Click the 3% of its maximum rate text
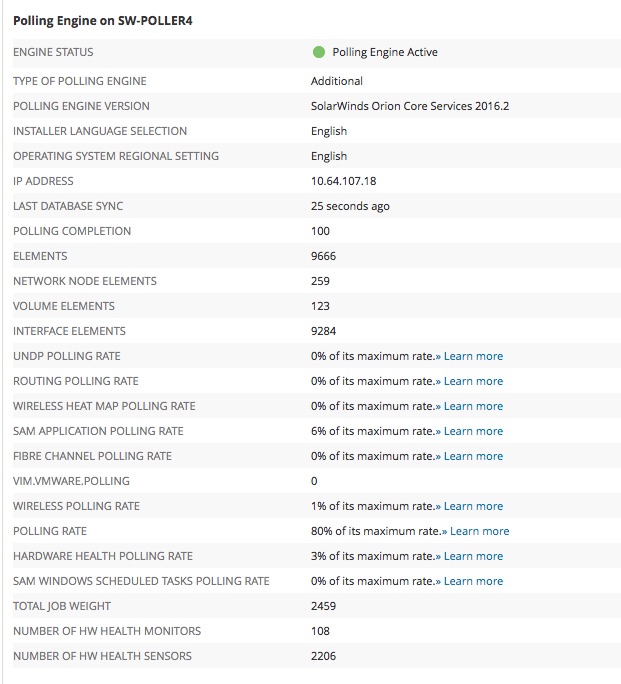The height and width of the screenshot is (684, 621). [x=372, y=556]
